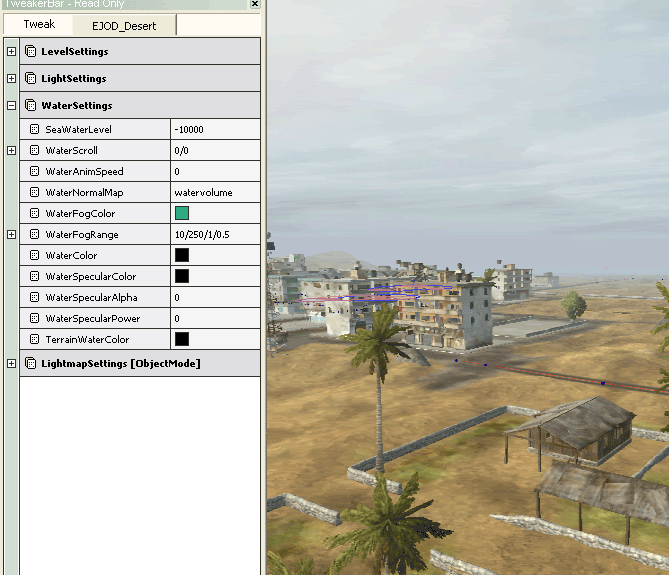Collapse the WaterSettings section
Image resolution: width=669 pixels, height=575 pixels.
pos(11,105)
